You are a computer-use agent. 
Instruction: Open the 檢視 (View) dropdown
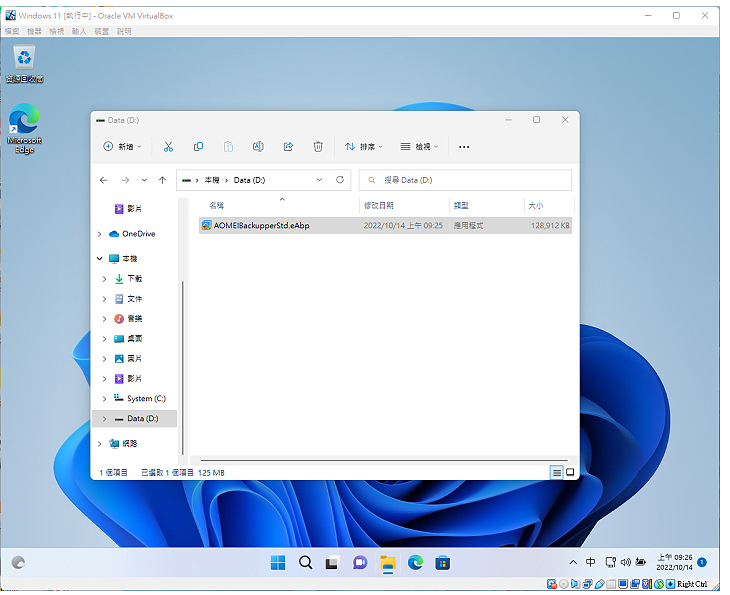(419, 147)
